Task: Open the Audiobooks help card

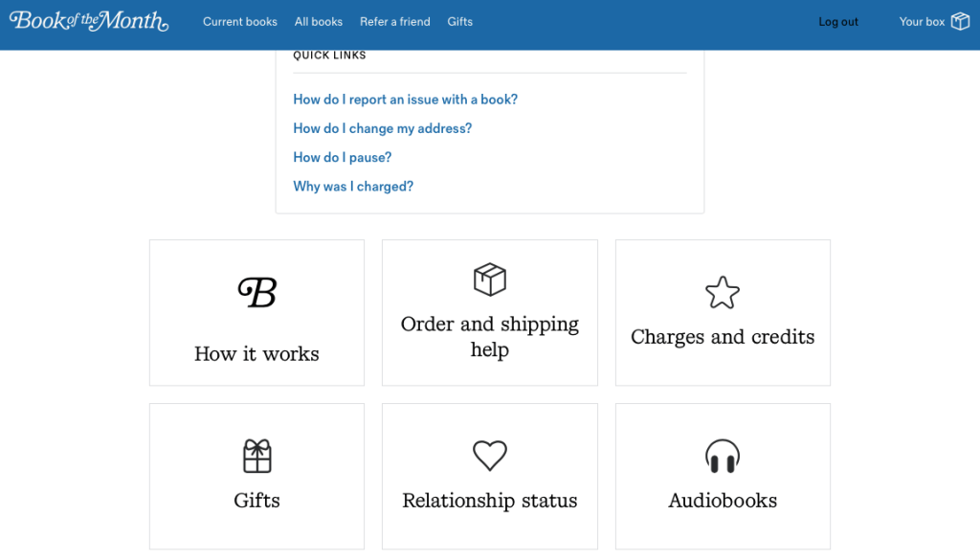Action: pyautogui.click(x=723, y=476)
